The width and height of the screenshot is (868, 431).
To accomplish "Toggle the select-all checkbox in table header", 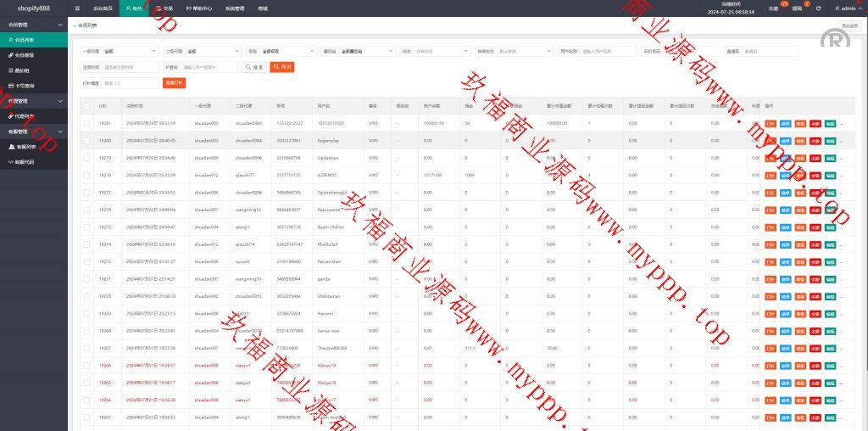I will coord(86,106).
